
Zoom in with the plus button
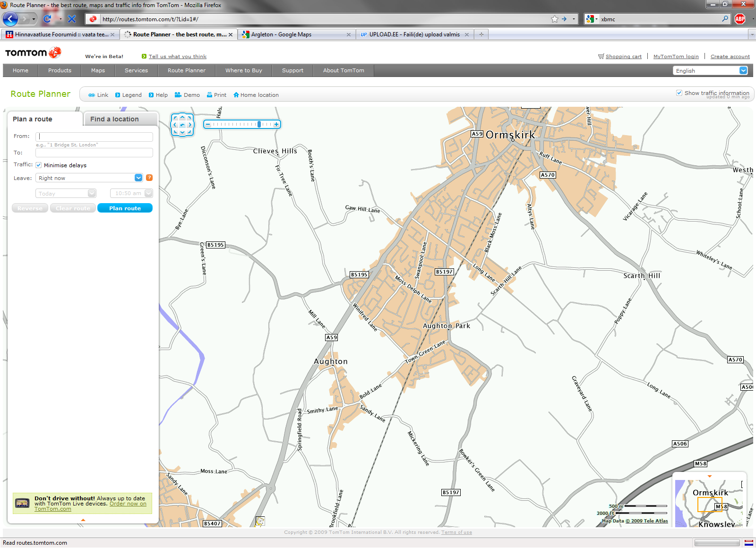(x=276, y=124)
